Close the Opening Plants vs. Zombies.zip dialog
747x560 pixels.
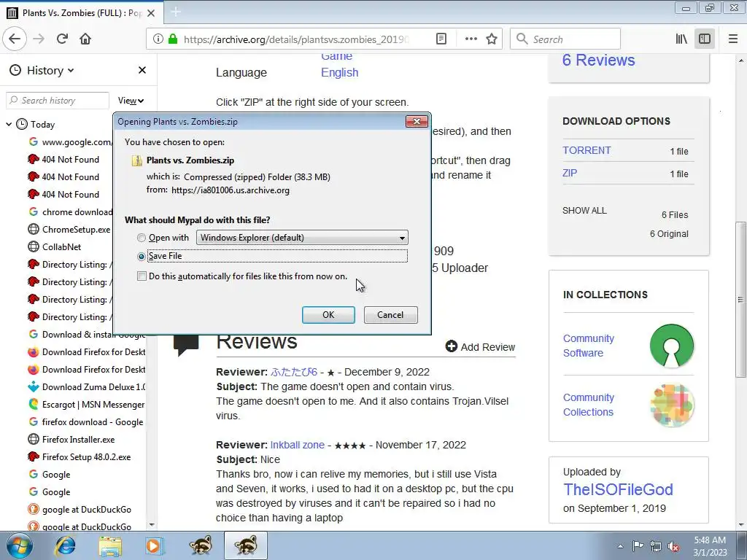[x=417, y=122]
